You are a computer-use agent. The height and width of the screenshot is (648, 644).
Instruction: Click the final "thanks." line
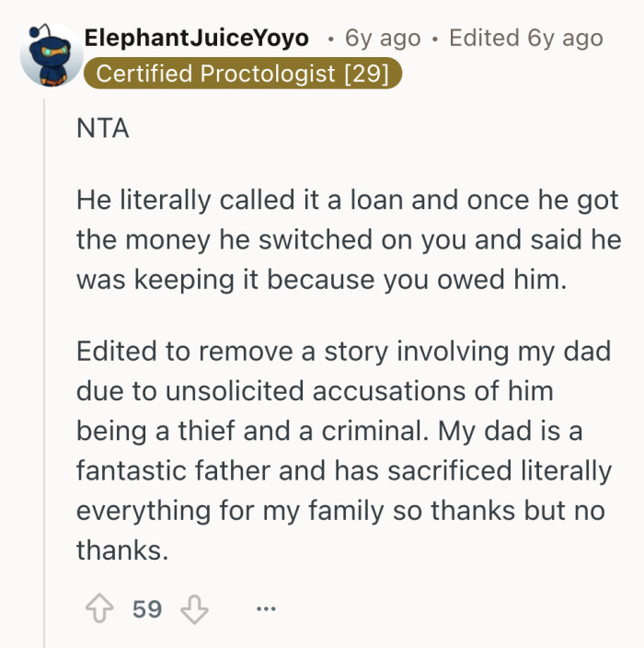pyautogui.click(x=122, y=550)
